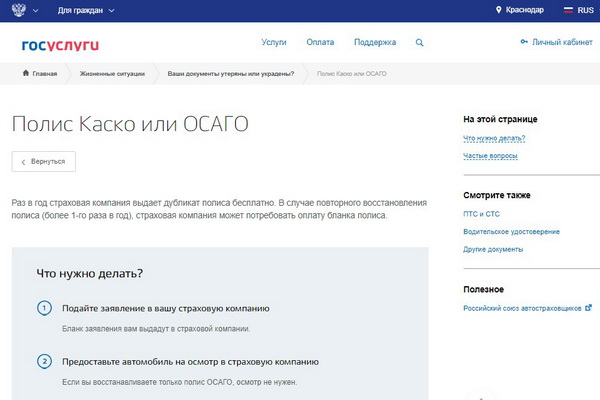
Task: Open the "Для граждан" dropdown
Action: (86, 11)
